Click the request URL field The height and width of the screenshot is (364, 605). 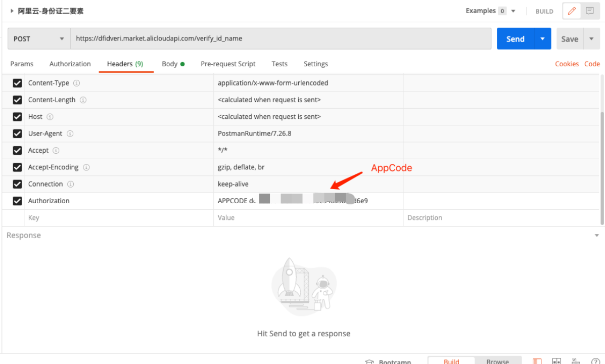tap(281, 38)
